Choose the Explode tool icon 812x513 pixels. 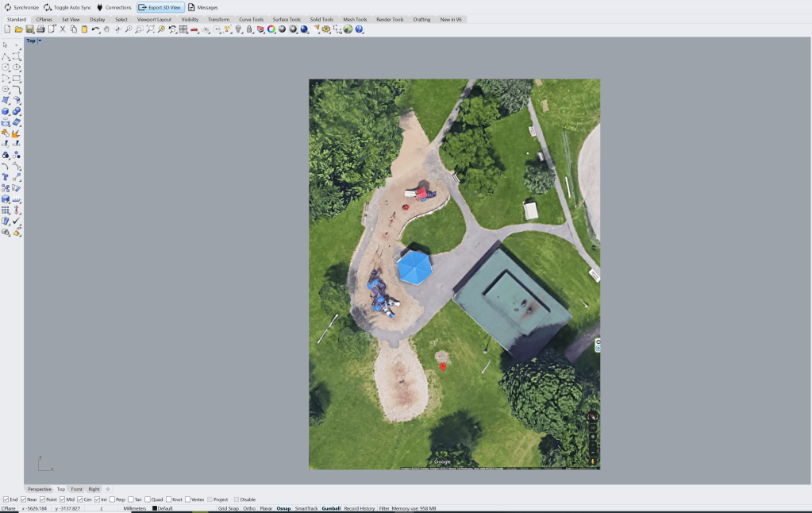point(16,133)
